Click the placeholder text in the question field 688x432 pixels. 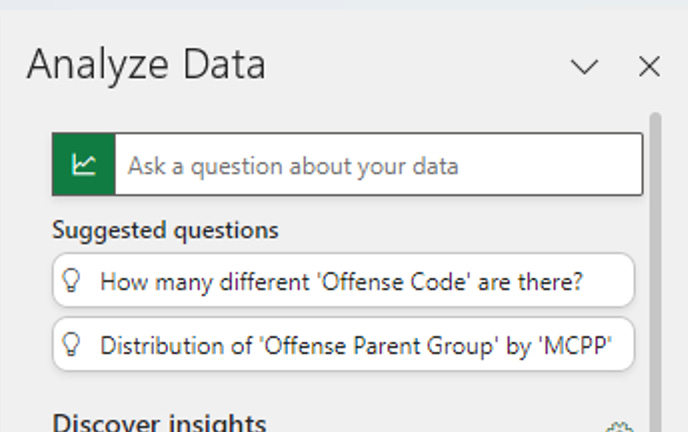coord(292,165)
